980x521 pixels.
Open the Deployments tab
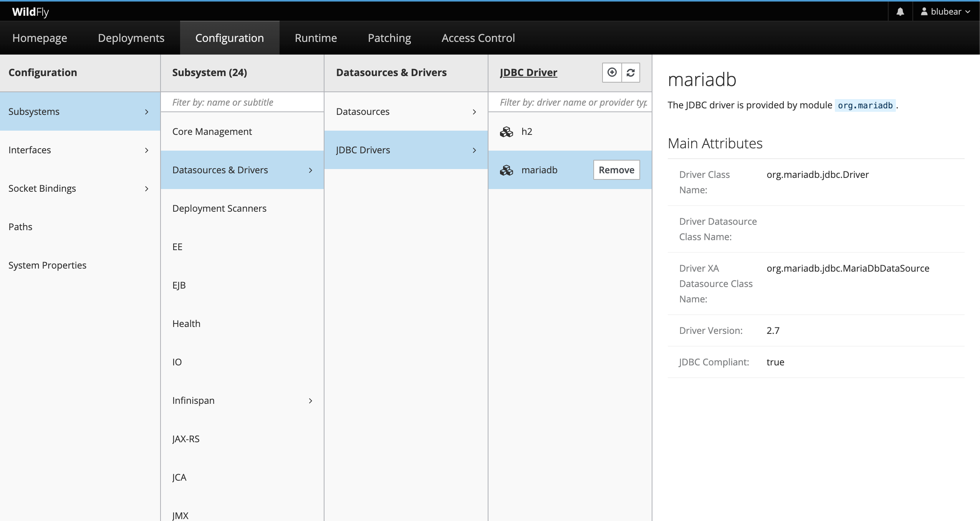pyautogui.click(x=131, y=38)
